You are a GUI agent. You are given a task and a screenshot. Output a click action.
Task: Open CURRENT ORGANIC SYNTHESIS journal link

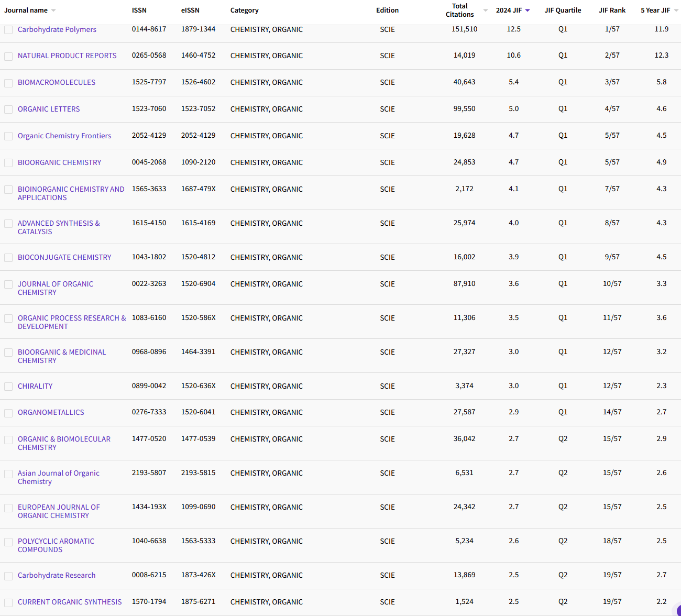click(x=70, y=602)
